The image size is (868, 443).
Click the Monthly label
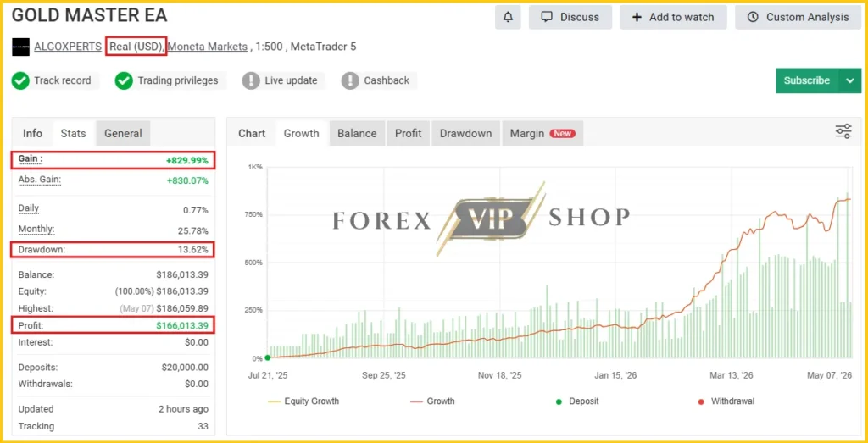coord(36,229)
